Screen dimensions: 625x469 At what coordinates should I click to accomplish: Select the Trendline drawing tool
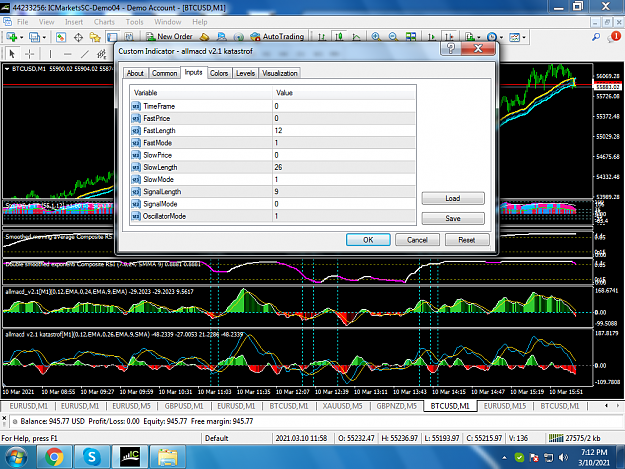click(x=85, y=53)
